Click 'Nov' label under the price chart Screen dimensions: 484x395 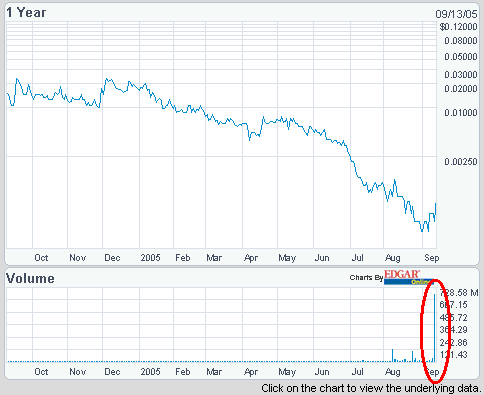click(78, 258)
